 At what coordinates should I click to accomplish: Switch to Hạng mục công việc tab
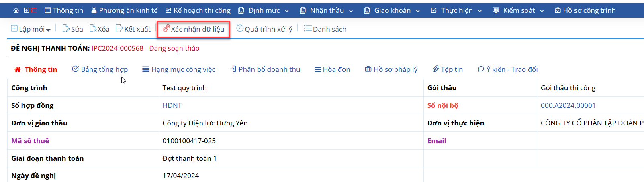click(179, 69)
